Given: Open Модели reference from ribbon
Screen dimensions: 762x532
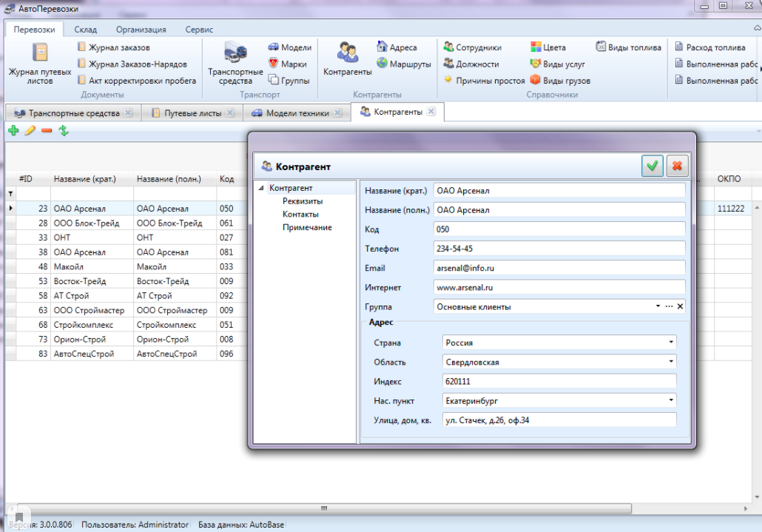Looking at the screenshot, I should (x=290, y=47).
